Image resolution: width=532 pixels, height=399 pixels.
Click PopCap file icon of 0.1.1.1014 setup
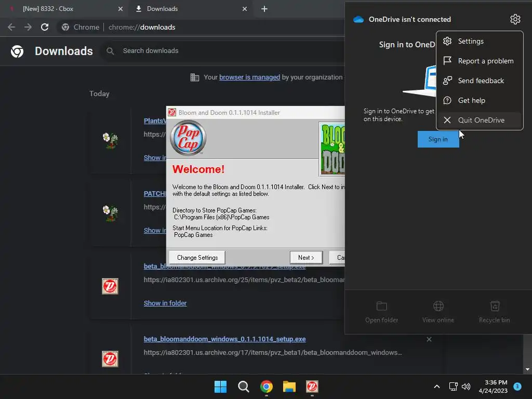click(110, 359)
